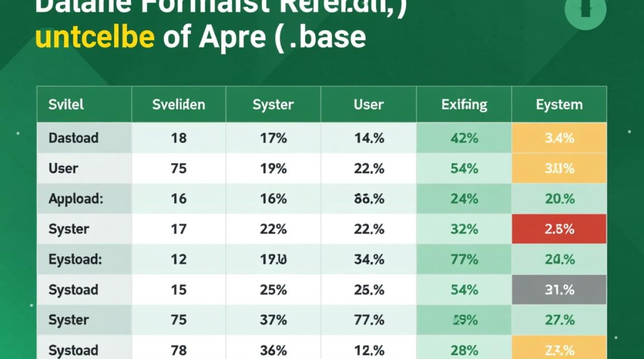Click the 34.% cell in the Eystoad row
Screen dimensions: 644x359
369,259
